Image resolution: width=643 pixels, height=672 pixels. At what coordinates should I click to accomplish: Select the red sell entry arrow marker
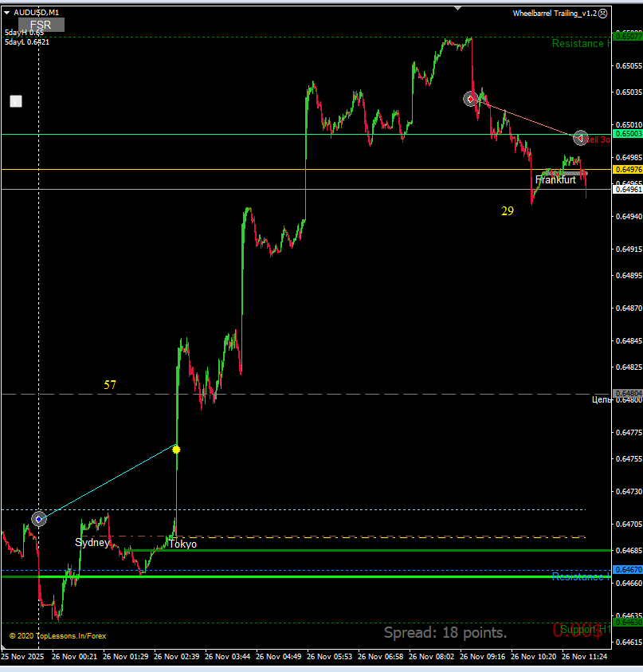(470, 99)
